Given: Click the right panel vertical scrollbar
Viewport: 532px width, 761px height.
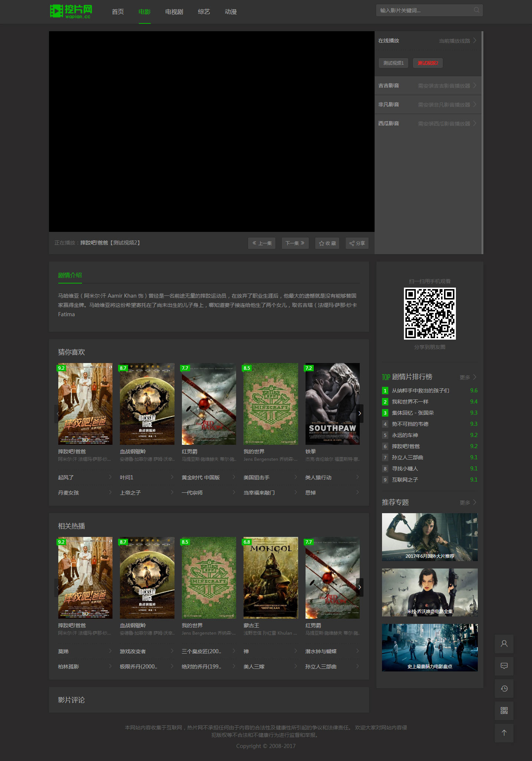Looking at the screenshot, I should point(482,143).
